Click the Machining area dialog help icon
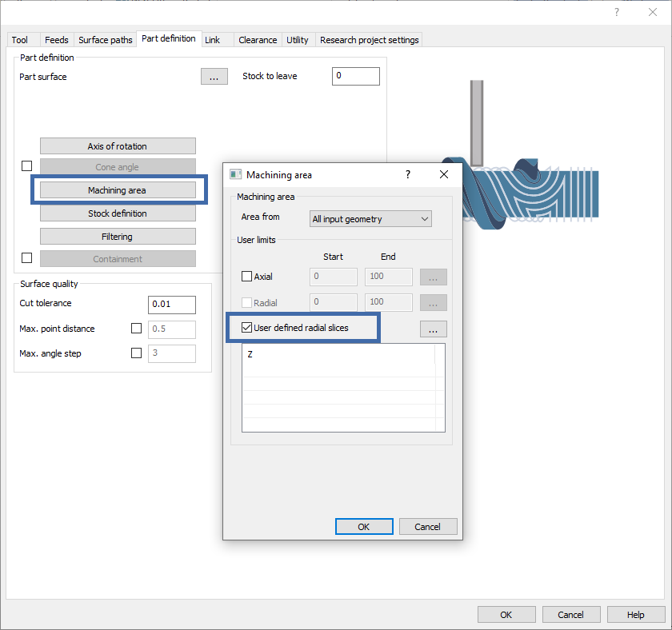This screenshot has width=672, height=630. [408, 174]
